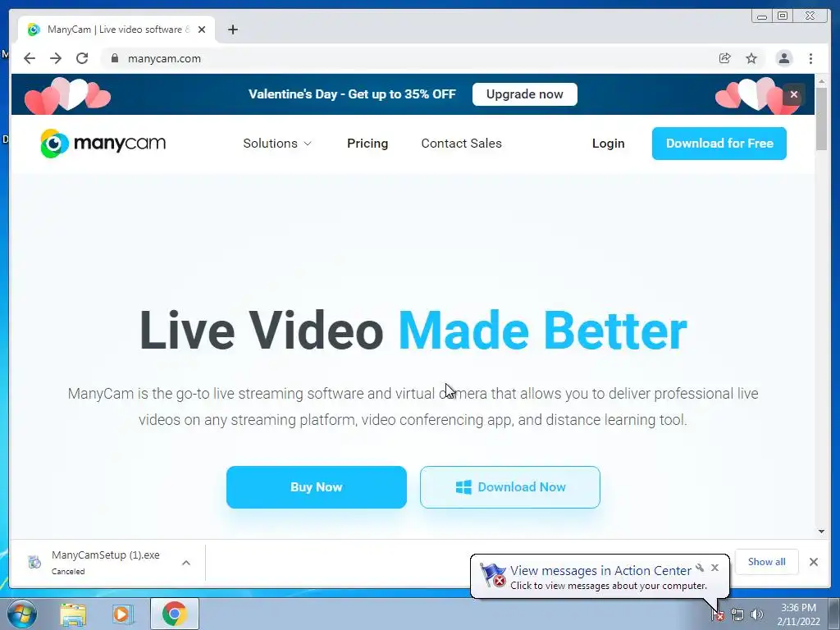Click the page scrollbar down arrow
Viewport: 840px width, 630px height.
click(821, 532)
